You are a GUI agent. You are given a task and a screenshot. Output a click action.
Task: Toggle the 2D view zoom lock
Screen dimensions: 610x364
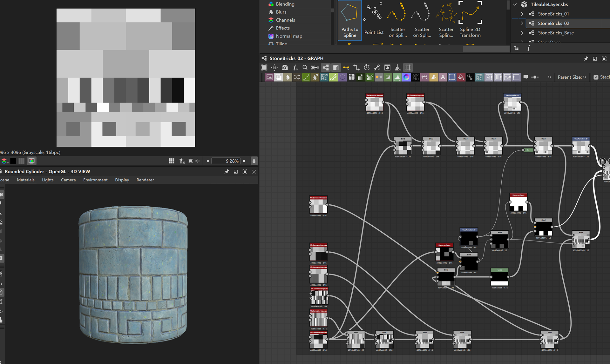pyautogui.click(x=254, y=161)
